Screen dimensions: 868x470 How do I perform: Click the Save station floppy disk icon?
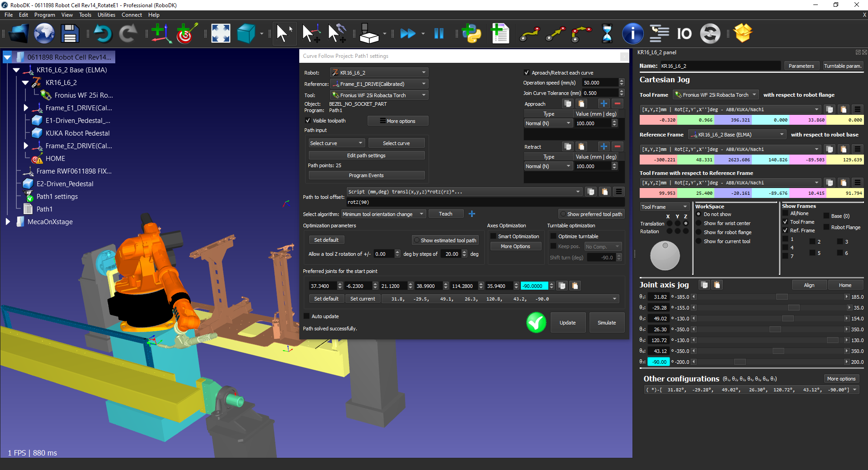click(x=70, y=34)
